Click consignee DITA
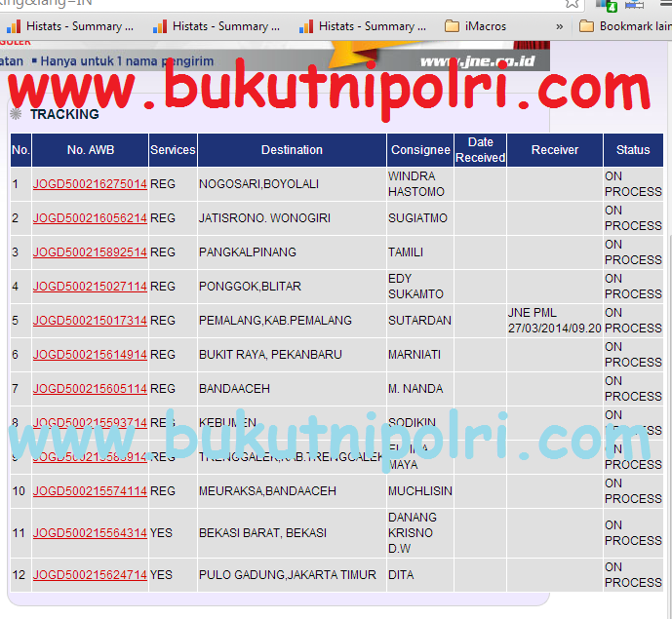The image size is (672, 619). (x=401, y=575)
